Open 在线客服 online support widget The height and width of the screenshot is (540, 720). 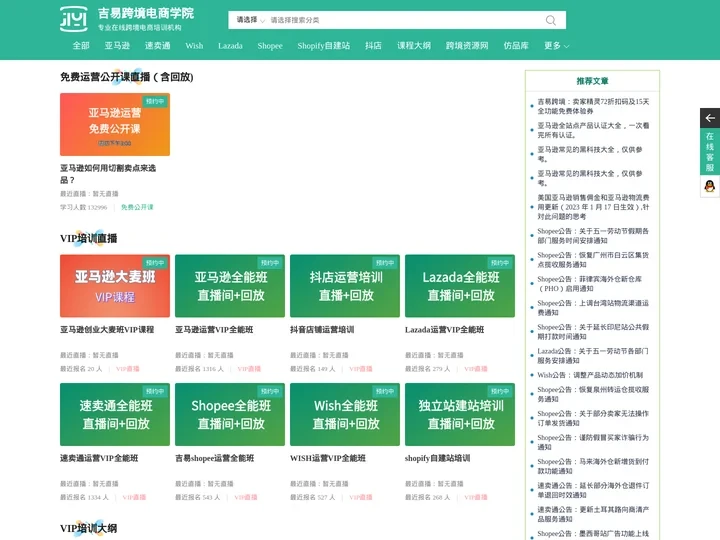[x=709, y=152]
